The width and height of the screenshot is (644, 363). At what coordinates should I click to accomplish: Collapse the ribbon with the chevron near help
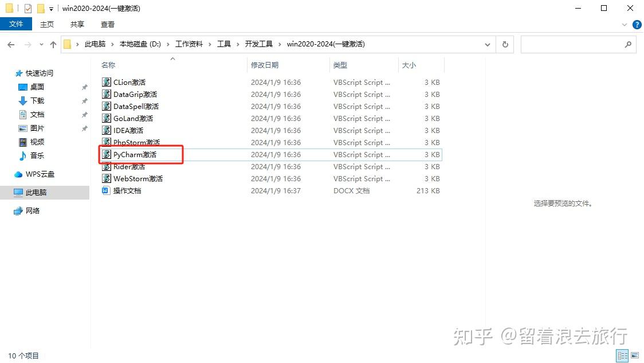click(x=625, y=25)
